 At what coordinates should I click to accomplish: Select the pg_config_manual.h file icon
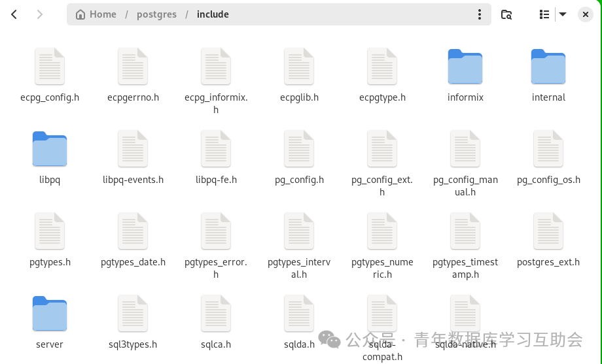point(465,149)
